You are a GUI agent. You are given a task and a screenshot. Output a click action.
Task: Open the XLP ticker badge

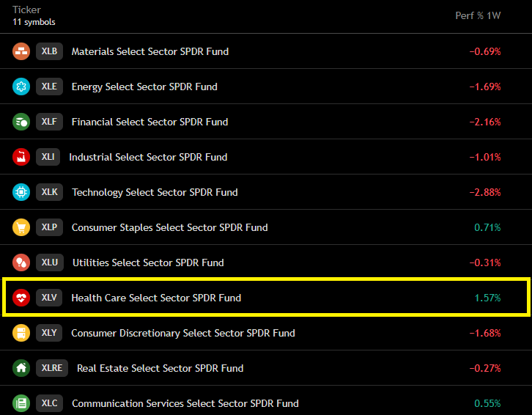tap(50, 227)
